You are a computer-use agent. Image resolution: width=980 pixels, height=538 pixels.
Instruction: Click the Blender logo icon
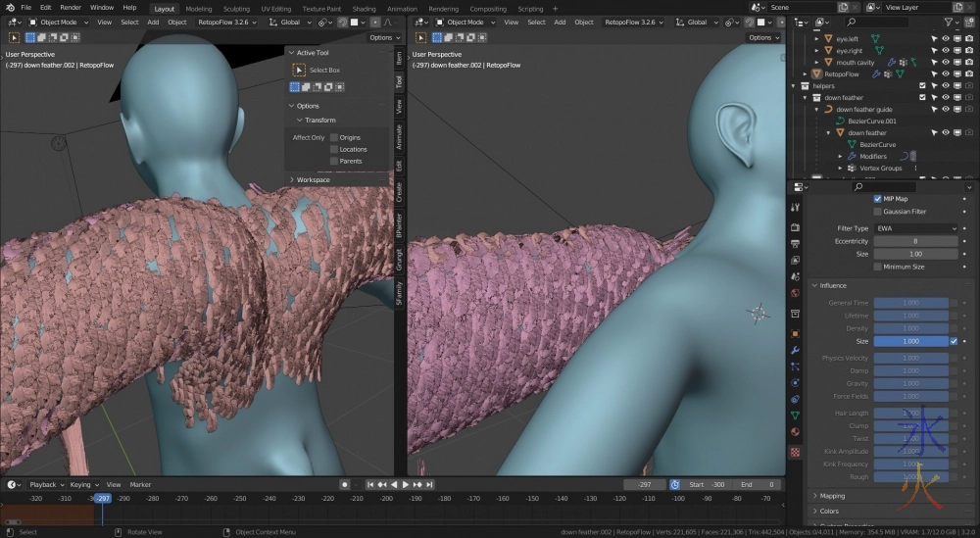(10, 8)
